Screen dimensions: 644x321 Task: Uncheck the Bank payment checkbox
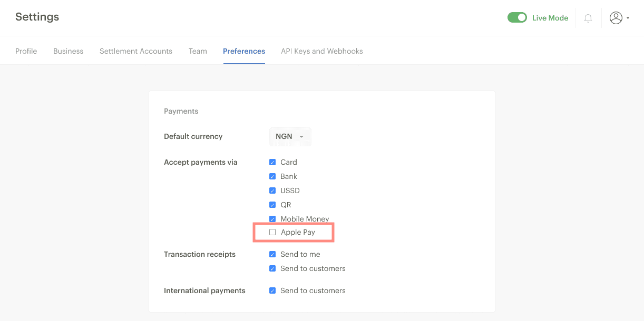click(272, 176)
